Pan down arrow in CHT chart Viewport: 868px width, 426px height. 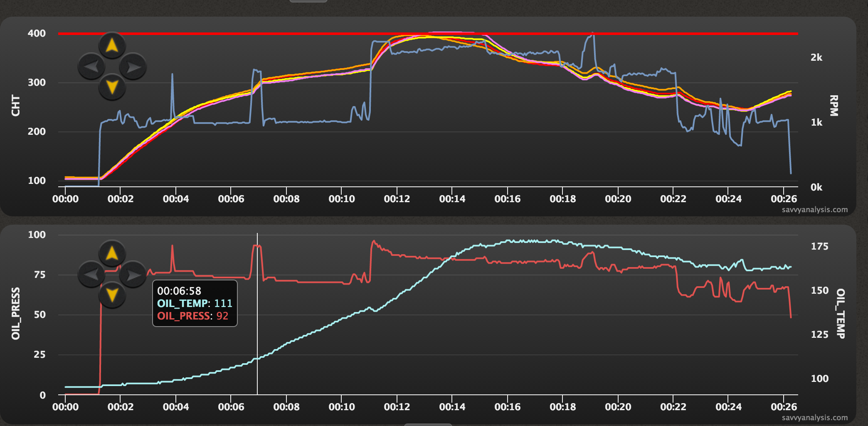112,87
